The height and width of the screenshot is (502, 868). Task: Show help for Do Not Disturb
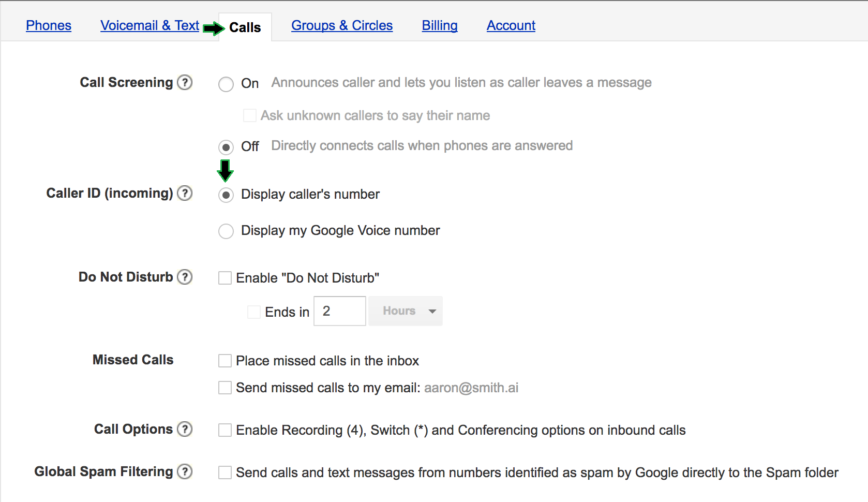[x=185, y=277]
